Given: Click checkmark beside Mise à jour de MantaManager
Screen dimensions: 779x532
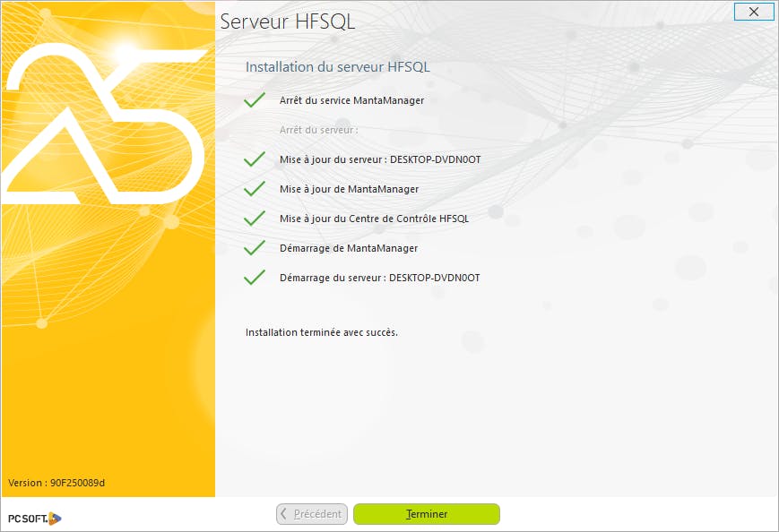Looking at the screenshot, I should click(x=255, y=189).
